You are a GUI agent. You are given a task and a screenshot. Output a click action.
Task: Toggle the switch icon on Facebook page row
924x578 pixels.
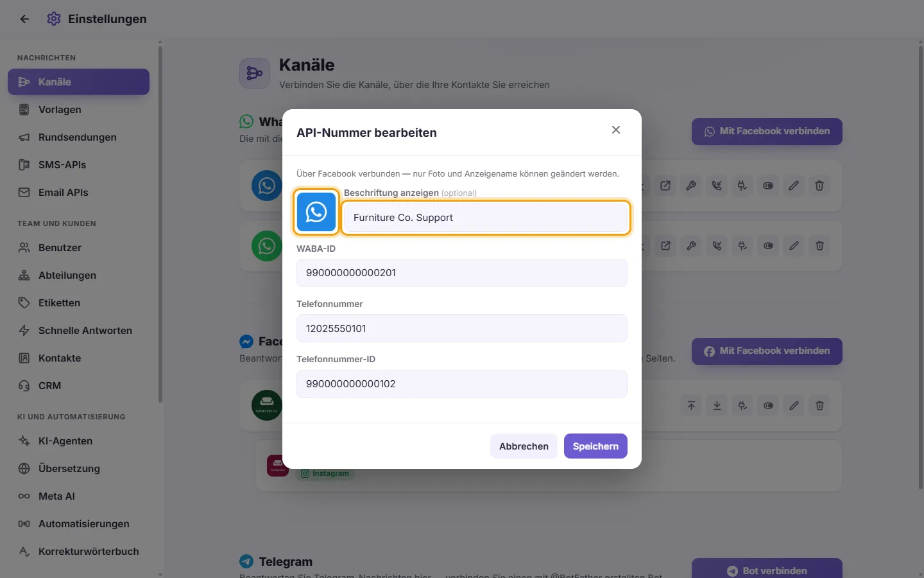click(x=768, y=405)
